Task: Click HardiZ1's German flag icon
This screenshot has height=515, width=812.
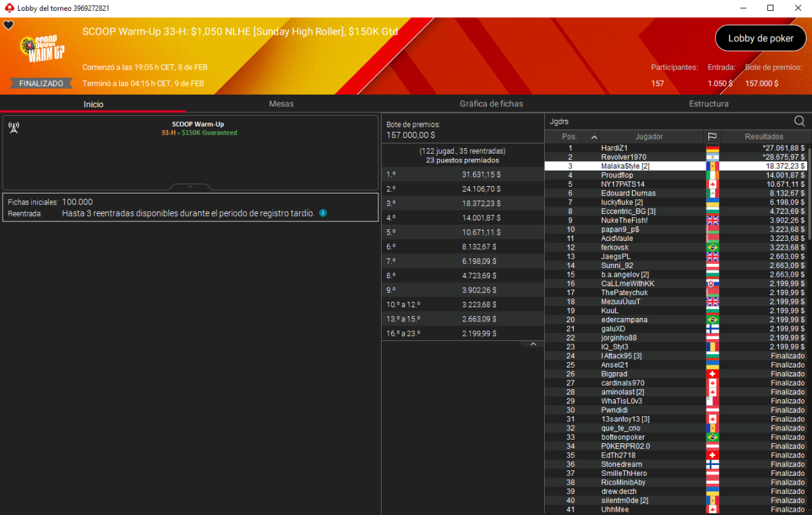Action: pyautogui.click(x=712, y=148)
